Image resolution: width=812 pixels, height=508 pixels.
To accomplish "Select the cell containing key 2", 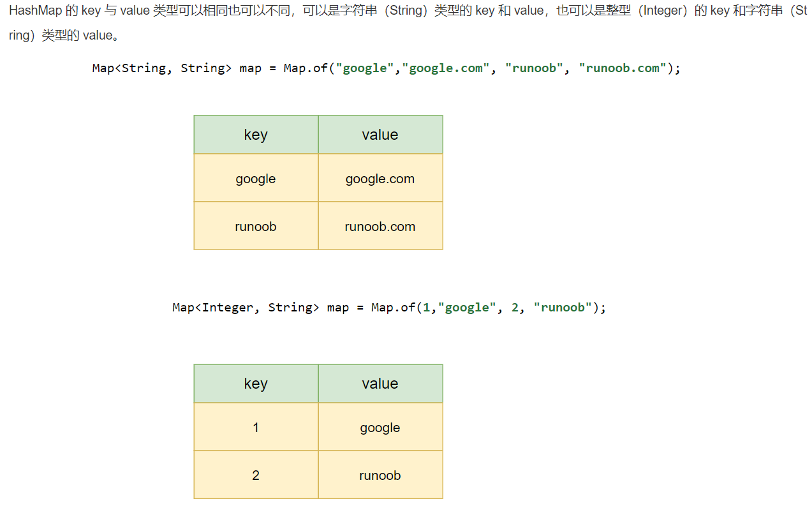I will tap(256, 475).
